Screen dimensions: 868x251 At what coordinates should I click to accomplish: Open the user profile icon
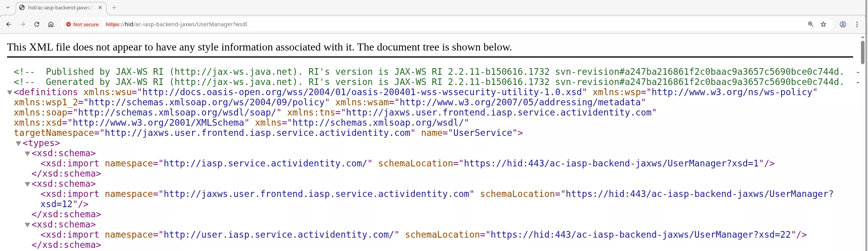point(843,24)
